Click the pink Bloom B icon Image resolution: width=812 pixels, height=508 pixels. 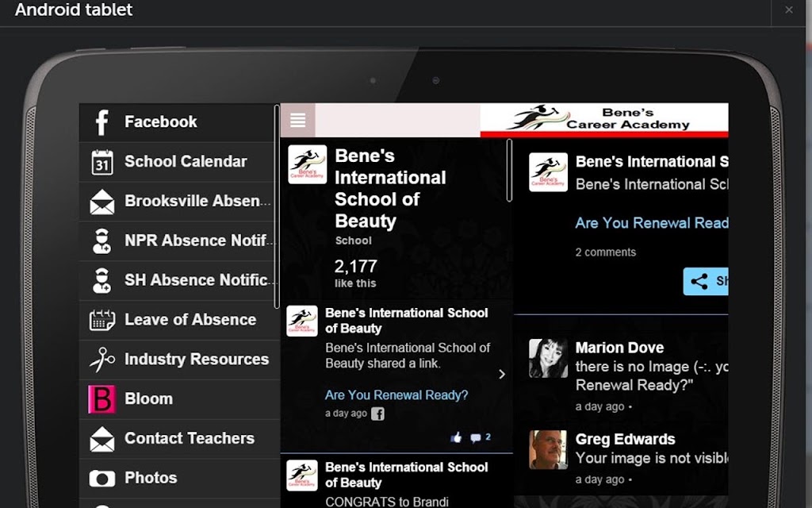click(x=101, y=399)
